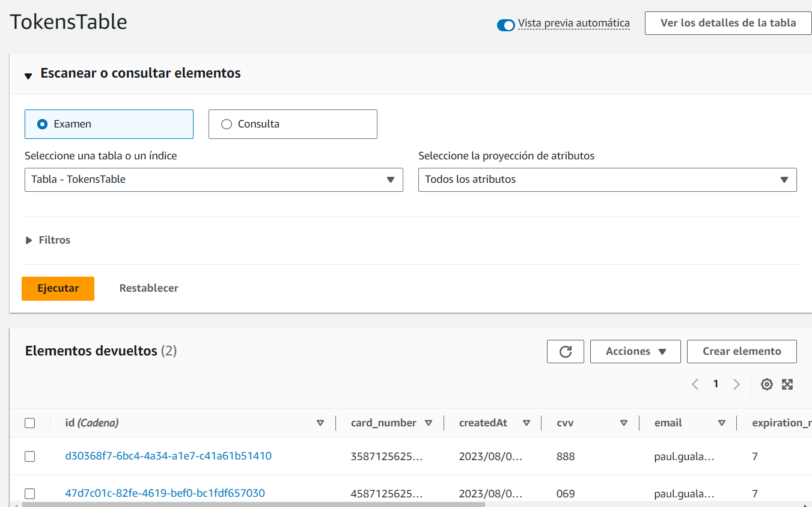
Task: Open the filter icon on card_number column
Action: (x=430, y=422)
